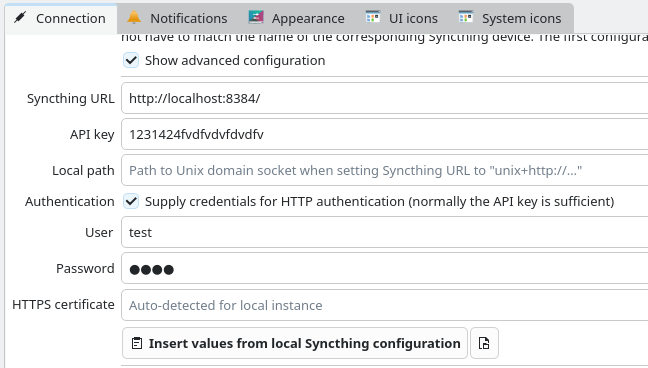Screen dimensions: 648x368
Task: Click the Password label
Action: tap(85, 268)
